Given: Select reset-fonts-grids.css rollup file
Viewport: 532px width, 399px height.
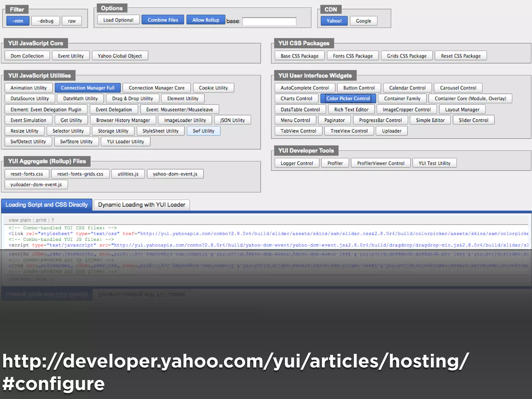Looking at the screenshot, I should (80, 174).
